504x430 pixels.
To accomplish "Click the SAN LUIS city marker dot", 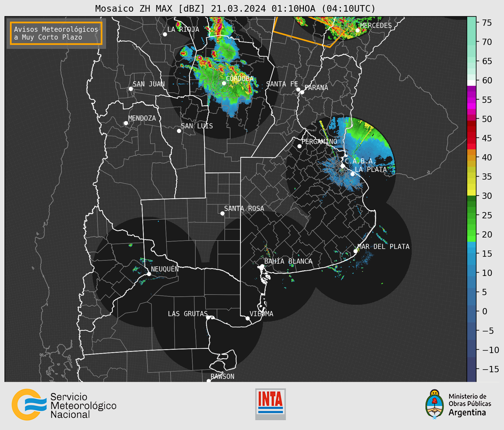I will coord(179,131).
